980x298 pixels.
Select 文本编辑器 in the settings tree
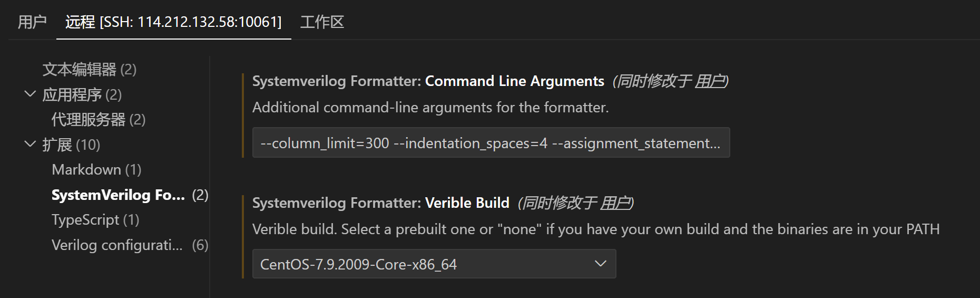coord(89,70)
